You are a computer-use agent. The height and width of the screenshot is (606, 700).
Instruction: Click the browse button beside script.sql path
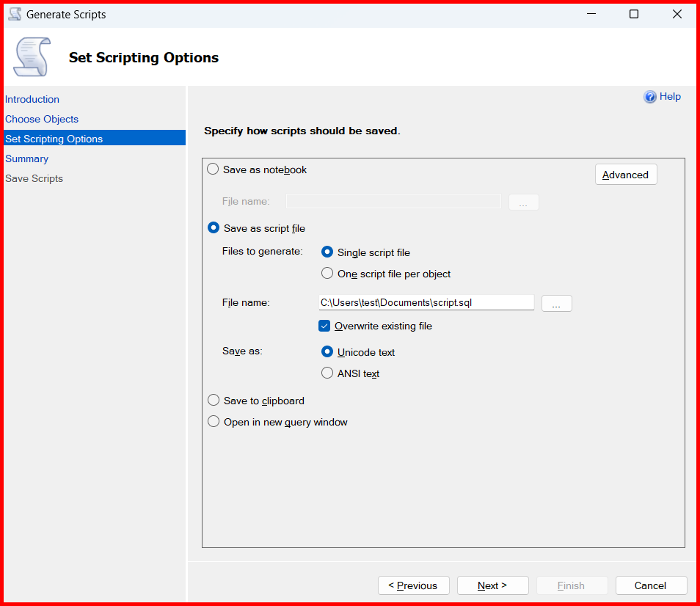pyautogui.click(x=556, y=304)
